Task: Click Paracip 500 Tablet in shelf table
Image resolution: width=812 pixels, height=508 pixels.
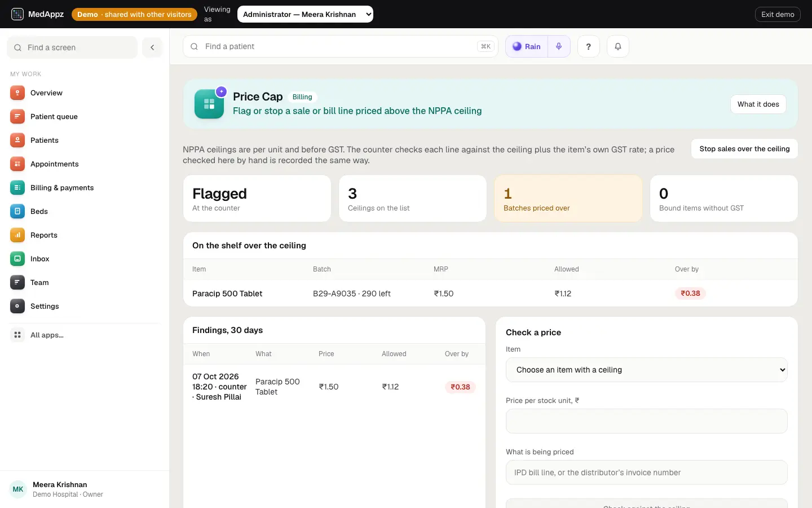Action: (227, 294)
